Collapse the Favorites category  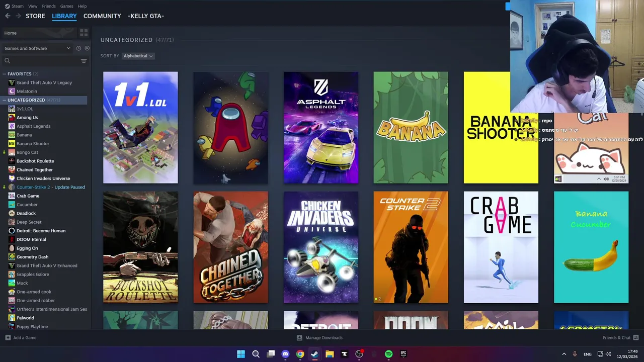click(5, 74)
